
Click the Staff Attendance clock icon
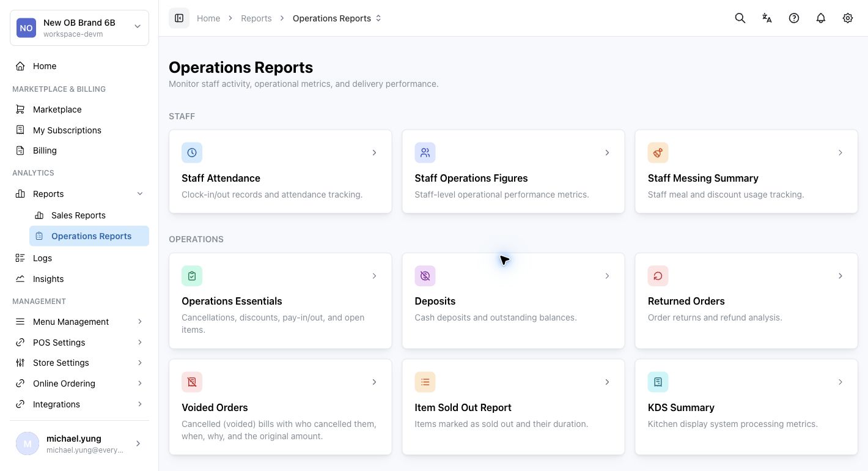[x=192, y=153]
